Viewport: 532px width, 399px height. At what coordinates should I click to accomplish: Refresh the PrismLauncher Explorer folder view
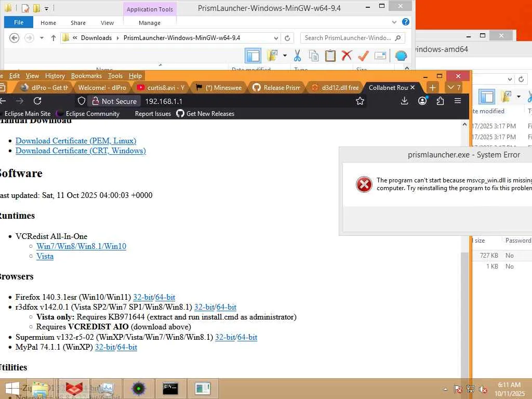pyautogui.click(x=287, y=38)
